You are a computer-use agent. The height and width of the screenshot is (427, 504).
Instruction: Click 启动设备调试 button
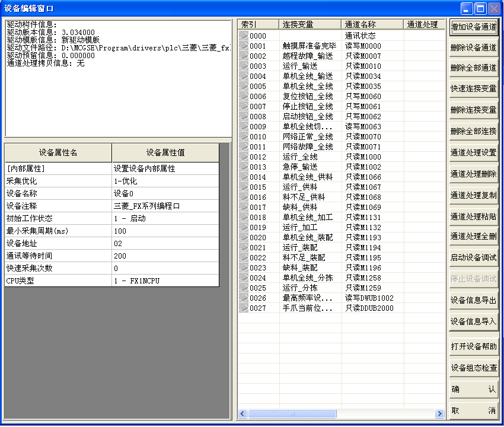point(474,258)
